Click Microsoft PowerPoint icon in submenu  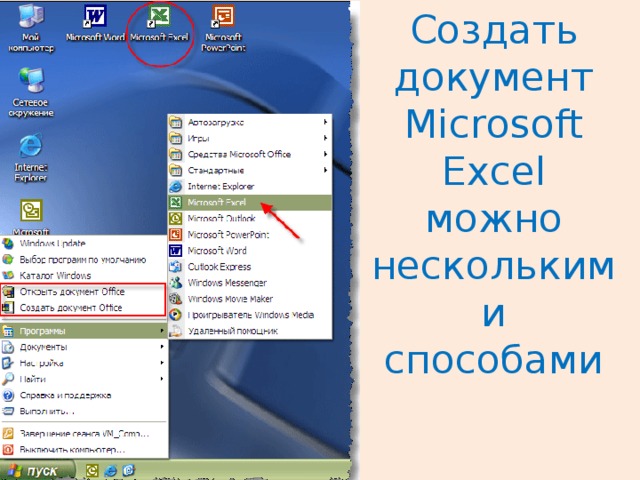176,234
